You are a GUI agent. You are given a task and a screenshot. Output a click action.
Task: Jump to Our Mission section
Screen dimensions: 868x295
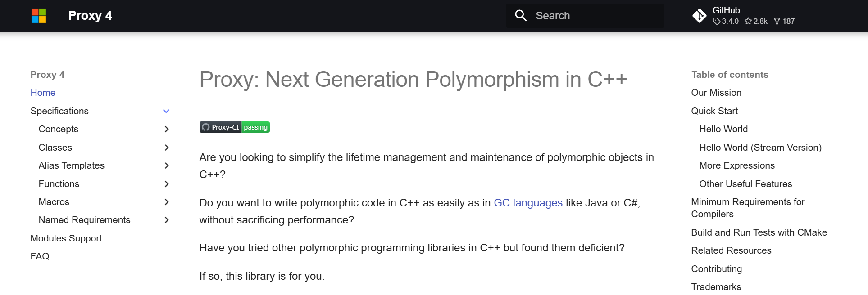coord(716,93)
